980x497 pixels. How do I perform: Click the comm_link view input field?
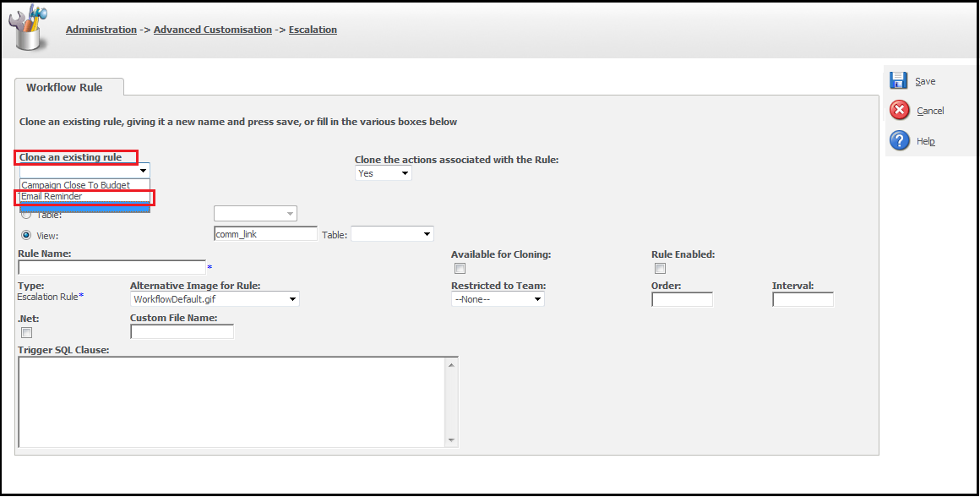[x=265, y=234]
